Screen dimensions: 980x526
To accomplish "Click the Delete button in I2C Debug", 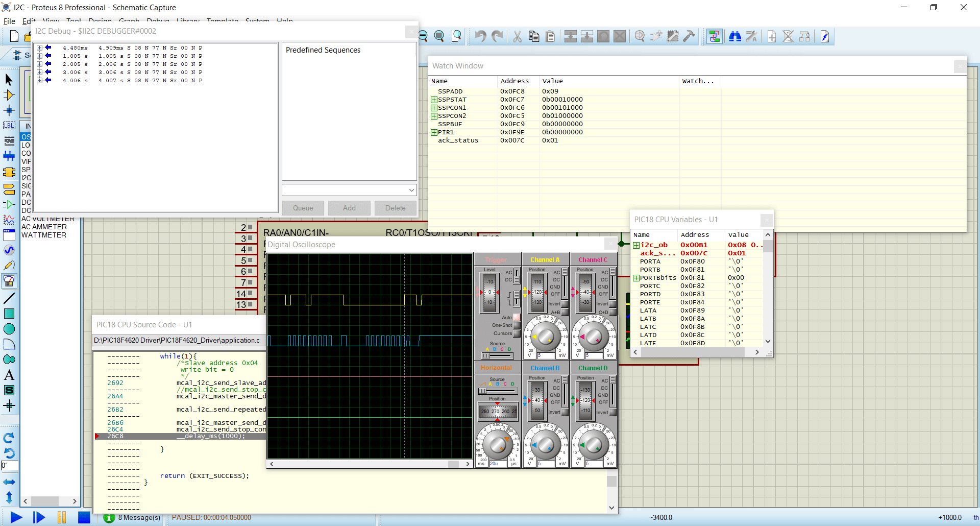I will click(x=395, y=208).
